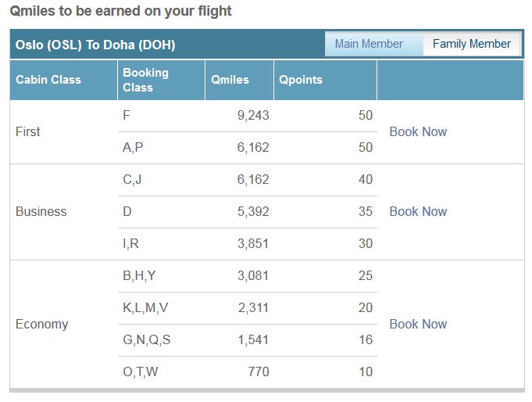This screenshot has height=402, width=532.
Task: Click Book Now for Economy class
Action: 418,324
